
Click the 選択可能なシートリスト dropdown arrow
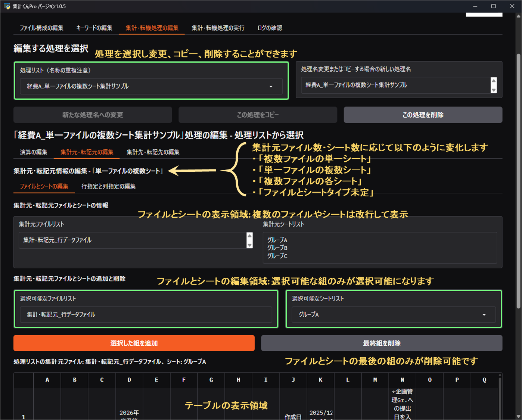[484, 315]
